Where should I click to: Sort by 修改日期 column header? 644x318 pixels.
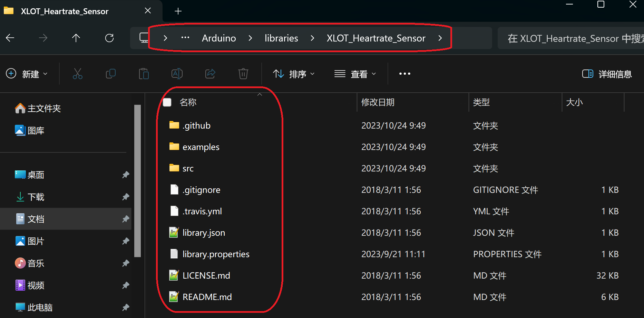click(x=413, y=102)
